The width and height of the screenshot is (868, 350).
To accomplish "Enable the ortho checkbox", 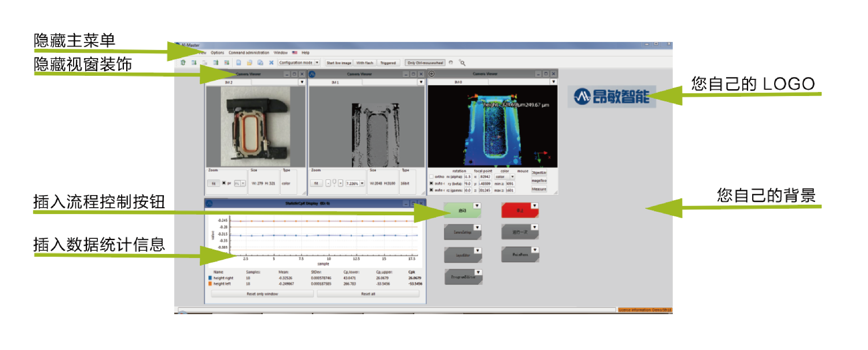I will 431,176.
